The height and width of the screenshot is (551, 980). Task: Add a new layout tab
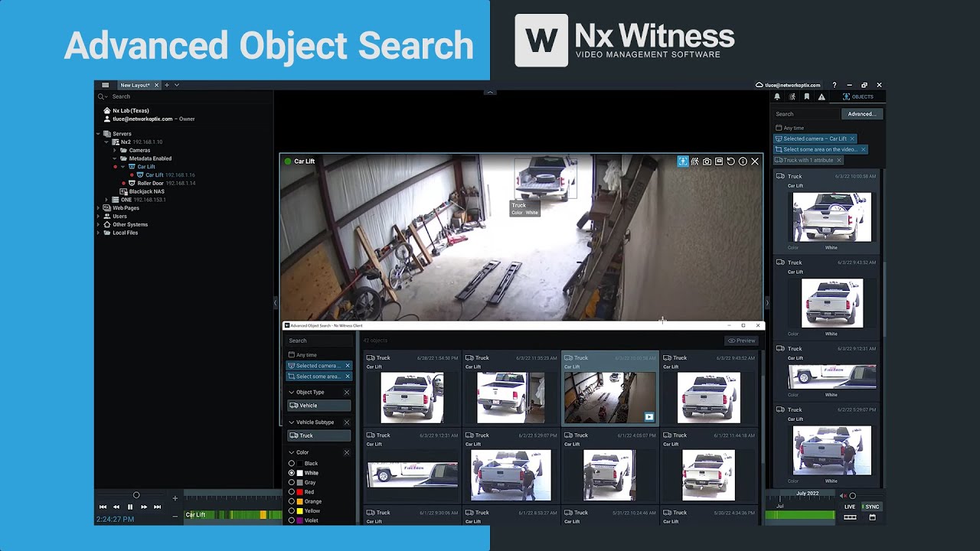(x=167, y=85)
